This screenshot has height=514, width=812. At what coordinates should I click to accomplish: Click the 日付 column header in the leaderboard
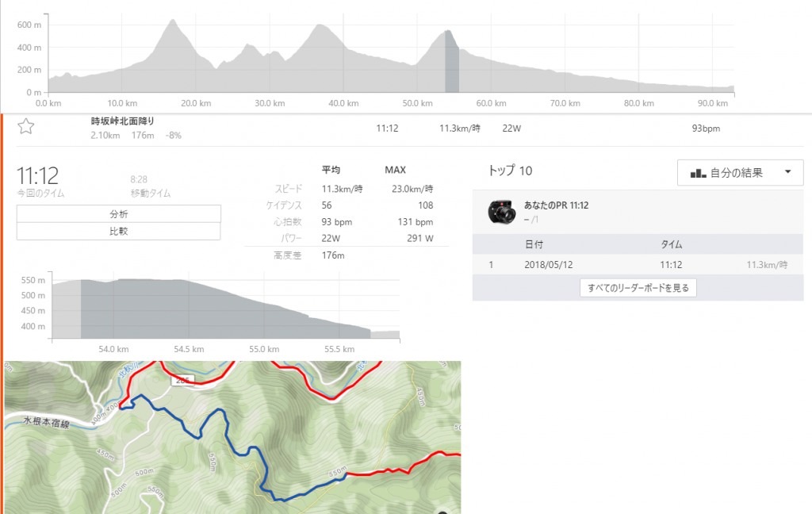pyautogui.click(x=534, y=244)
